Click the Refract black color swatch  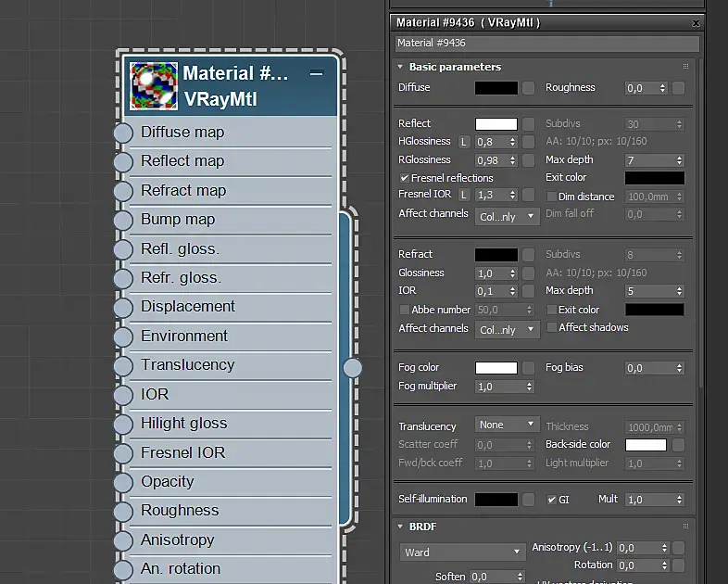[496, 255]
